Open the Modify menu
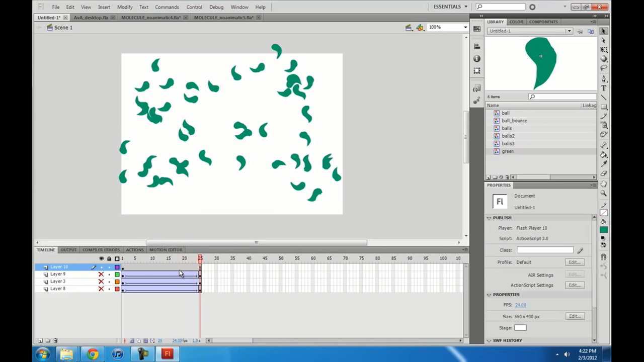Image resolution: width=644 pixels, height=362 pixels. 125,7
